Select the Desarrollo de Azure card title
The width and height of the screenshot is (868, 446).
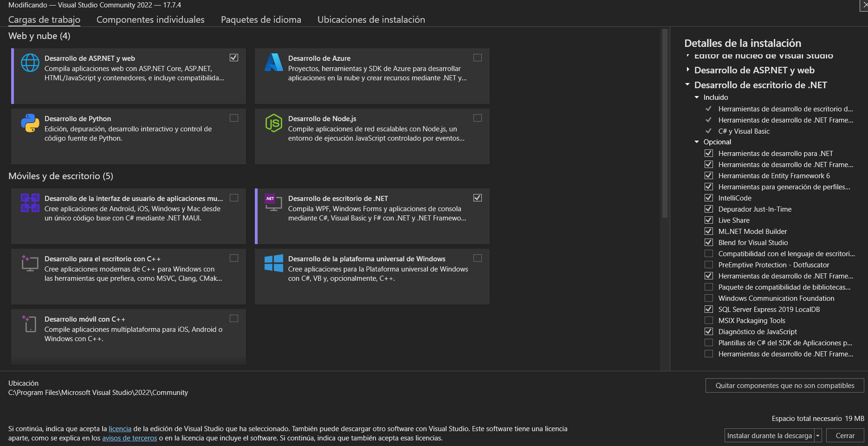tap(319, 58)
